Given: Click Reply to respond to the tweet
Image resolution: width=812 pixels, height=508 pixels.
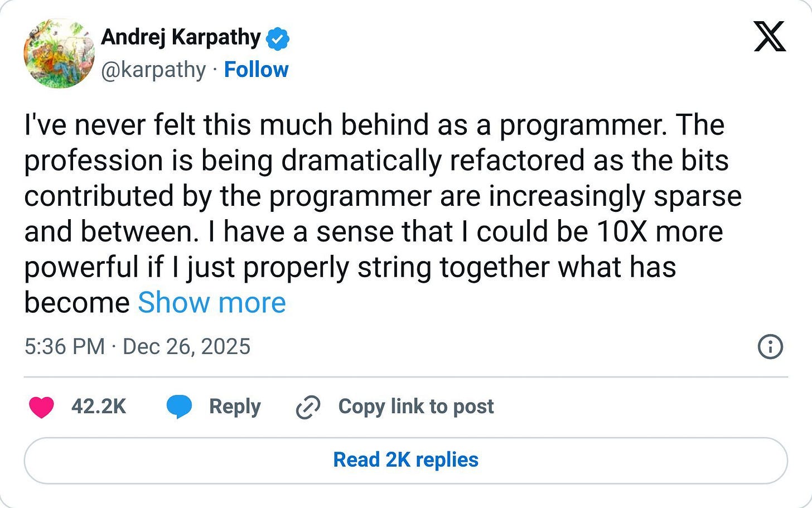Looking at the screenshot, I should 234,407.
